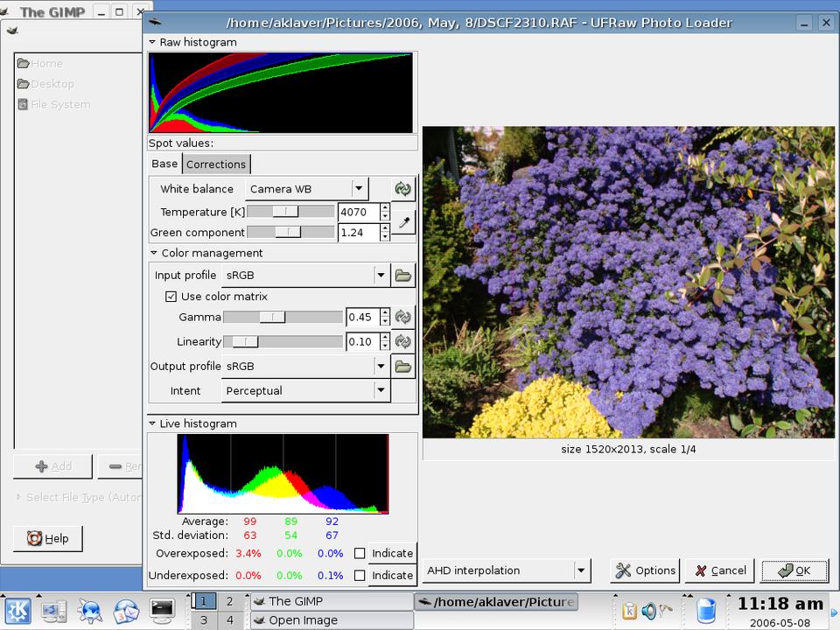Pick spot white balance with the eyedropper
840x630 pixels.
click(x=402, y=223)
